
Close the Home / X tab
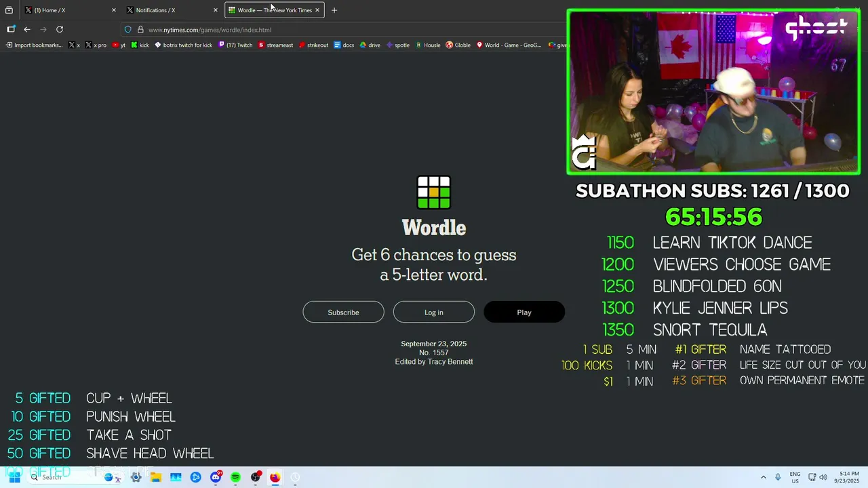(113, 10)
